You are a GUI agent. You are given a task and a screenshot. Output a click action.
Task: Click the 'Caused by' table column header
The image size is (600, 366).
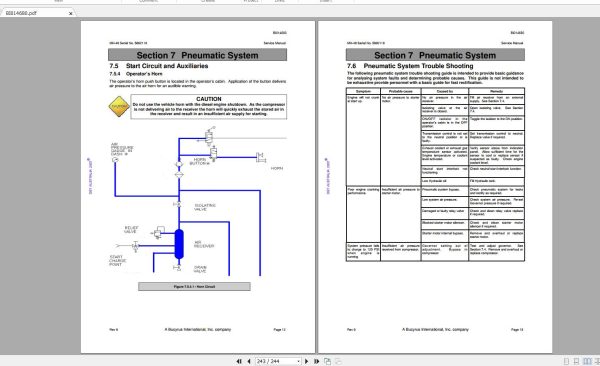click(x=445, y=92)
